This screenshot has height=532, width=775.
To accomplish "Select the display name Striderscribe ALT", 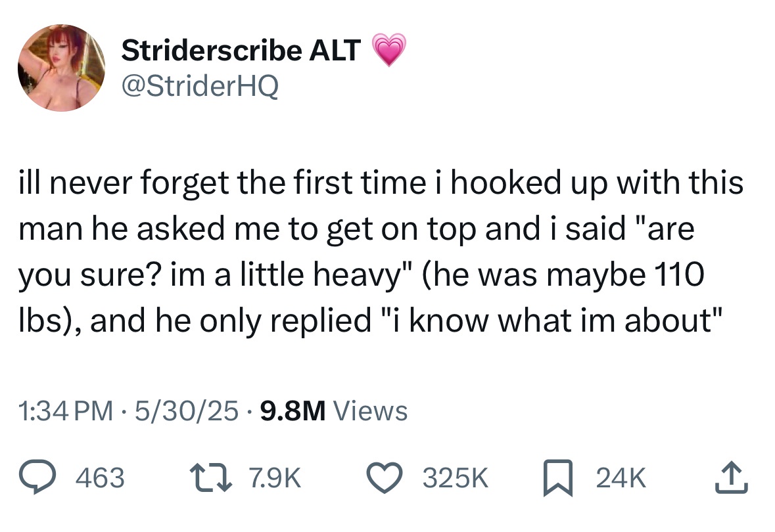I will tap(240, 48).
